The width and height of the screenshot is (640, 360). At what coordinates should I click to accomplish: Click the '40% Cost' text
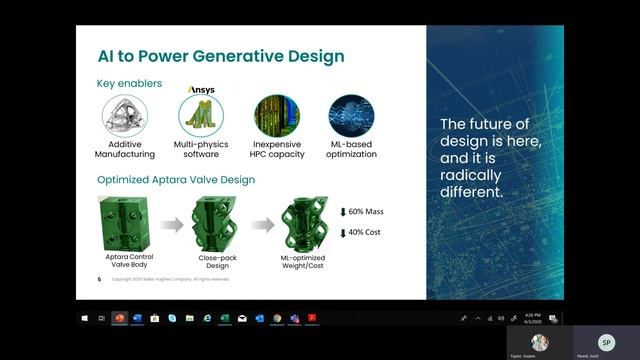(364, 232)
